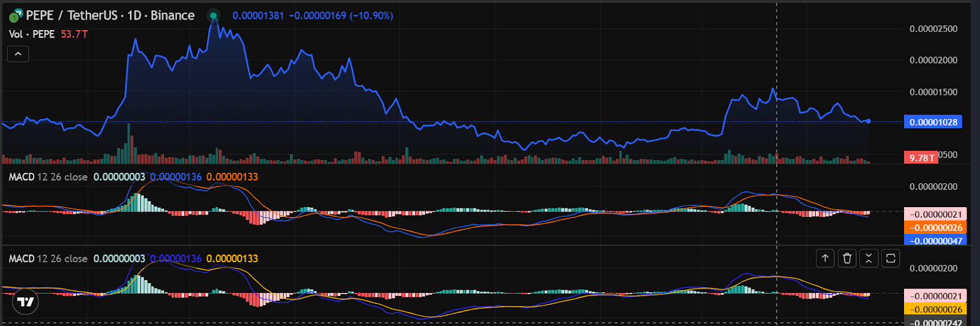Screen dimensions: 980x326
Task: Select the Vol · PEPE indicator legend
Action: (32, 34)
